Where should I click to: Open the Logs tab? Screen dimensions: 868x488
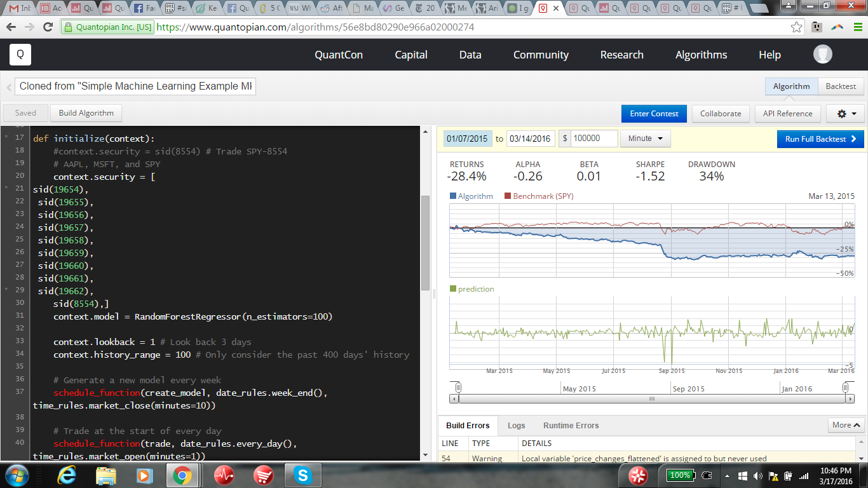tap(516, 426)
